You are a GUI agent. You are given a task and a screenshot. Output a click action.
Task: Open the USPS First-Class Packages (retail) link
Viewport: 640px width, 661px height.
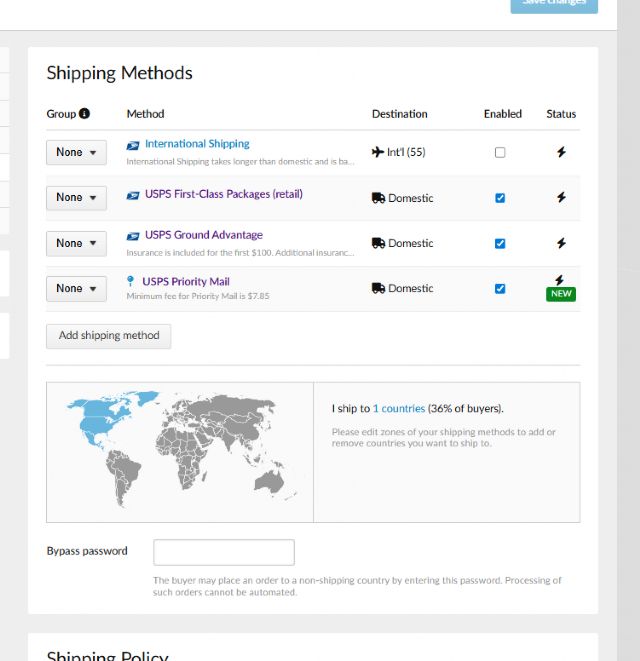[223, 194]
